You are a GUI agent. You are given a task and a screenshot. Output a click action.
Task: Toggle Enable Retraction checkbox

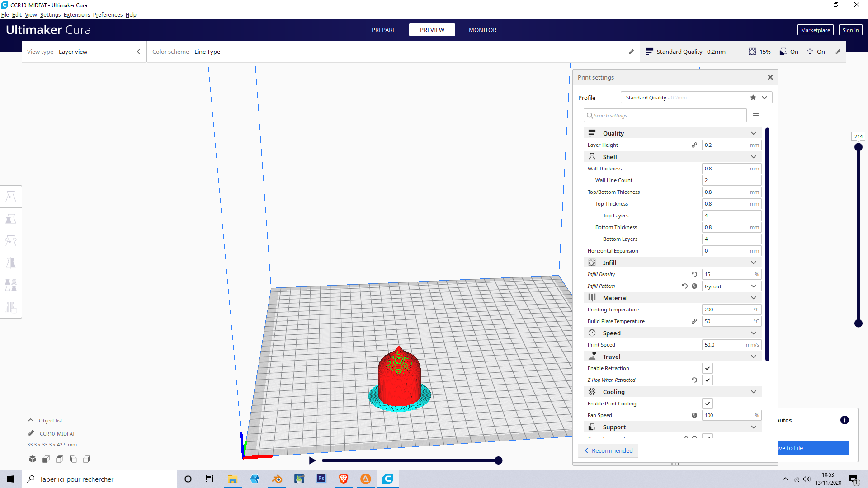(x=708, y=368)
